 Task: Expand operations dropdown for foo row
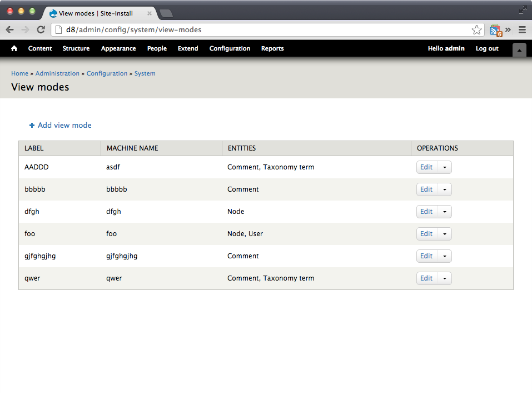[x=445, y=234]
